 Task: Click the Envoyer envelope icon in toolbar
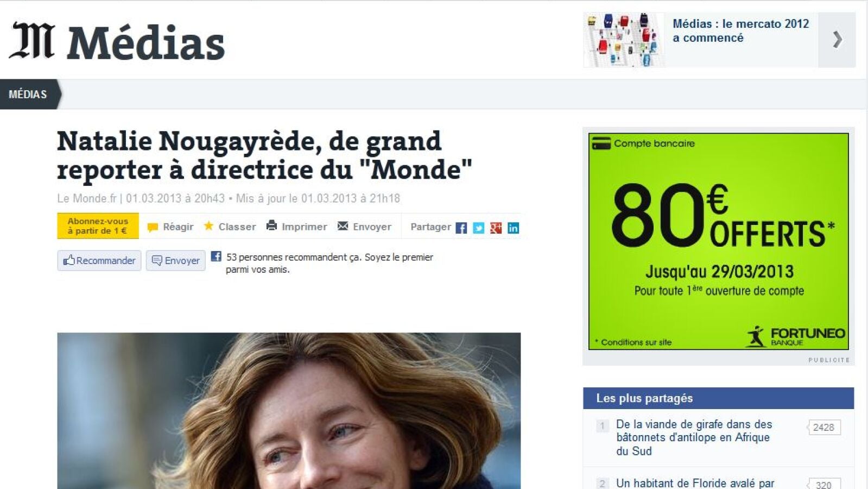[x=343, y=225]
